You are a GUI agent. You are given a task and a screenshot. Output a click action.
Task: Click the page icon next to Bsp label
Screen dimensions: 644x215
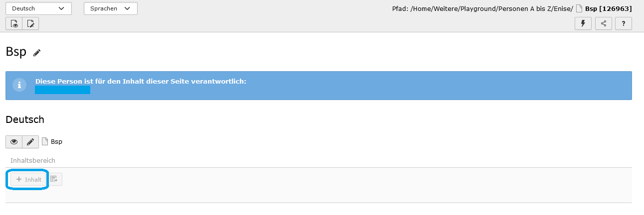(x=45, y=141)
